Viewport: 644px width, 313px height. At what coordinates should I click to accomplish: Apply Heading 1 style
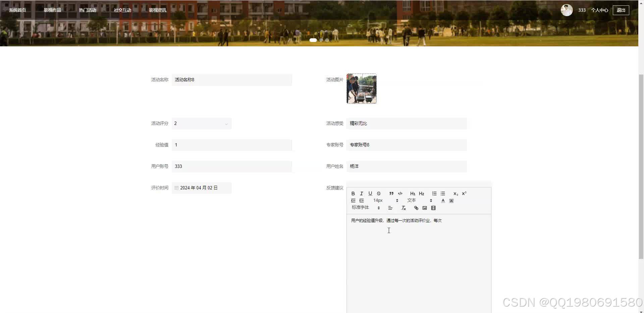pos(413,193)
